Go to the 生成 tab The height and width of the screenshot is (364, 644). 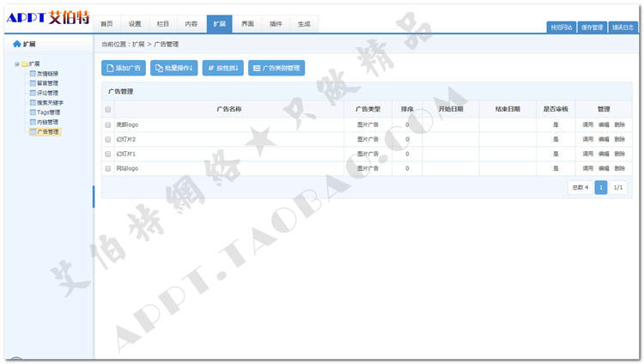point(304,24)
